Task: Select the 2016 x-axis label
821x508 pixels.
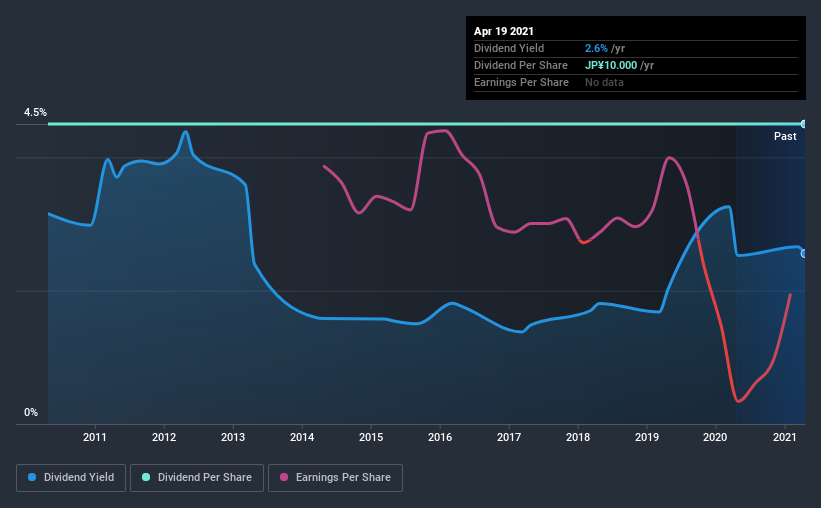Action: click(440, 437)
